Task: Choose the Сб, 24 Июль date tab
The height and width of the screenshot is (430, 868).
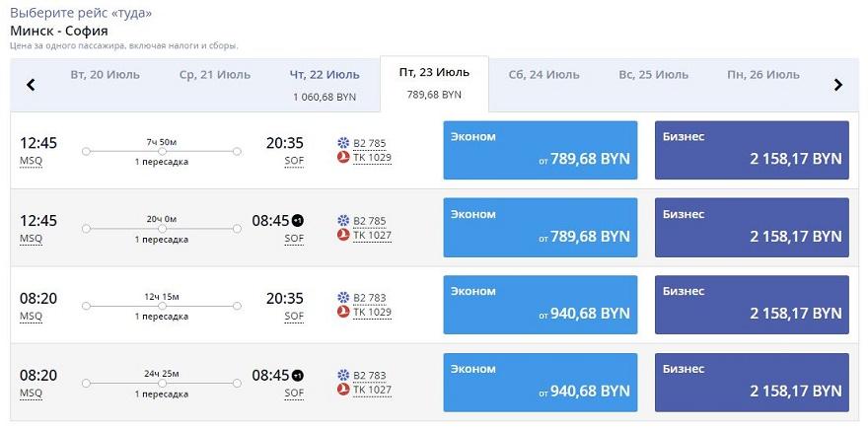Action: 543,75
